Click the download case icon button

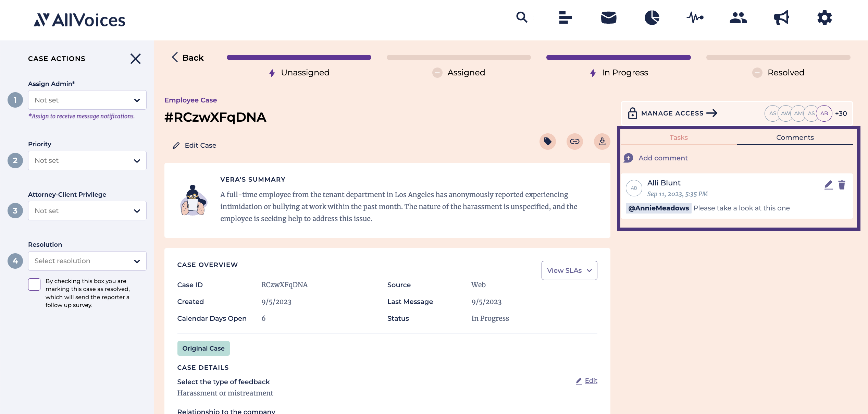point(602,141)
